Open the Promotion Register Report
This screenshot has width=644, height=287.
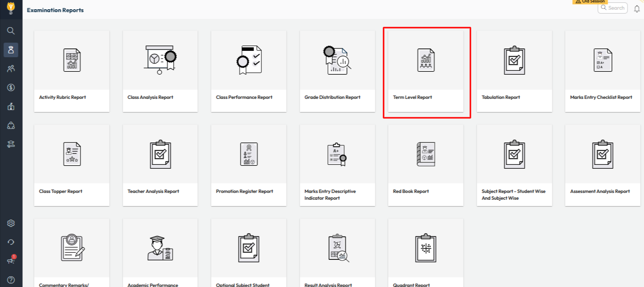point(249,165)
